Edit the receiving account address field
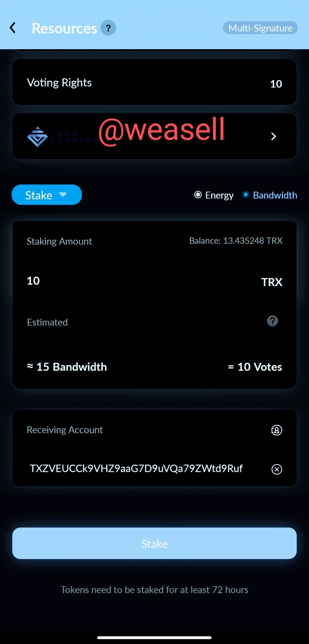The height and width of the screenshot is (644, 309). pos(136,469)
